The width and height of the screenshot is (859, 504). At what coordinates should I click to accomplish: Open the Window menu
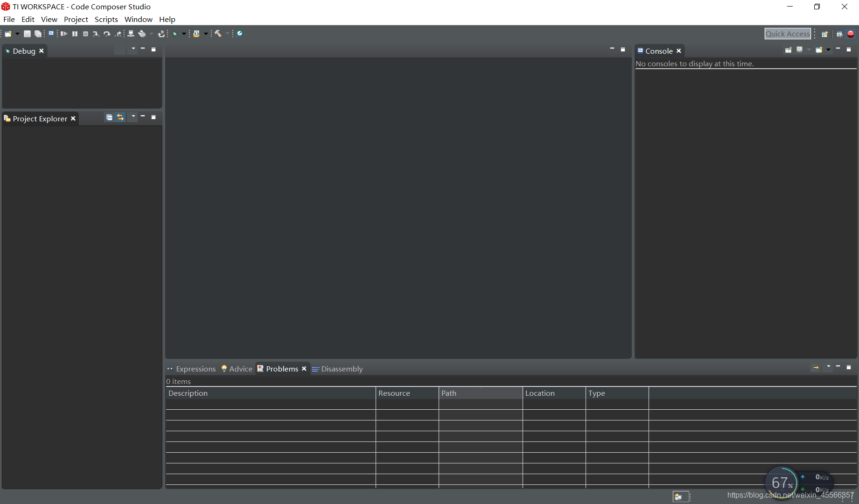click(x=139, y=19)
